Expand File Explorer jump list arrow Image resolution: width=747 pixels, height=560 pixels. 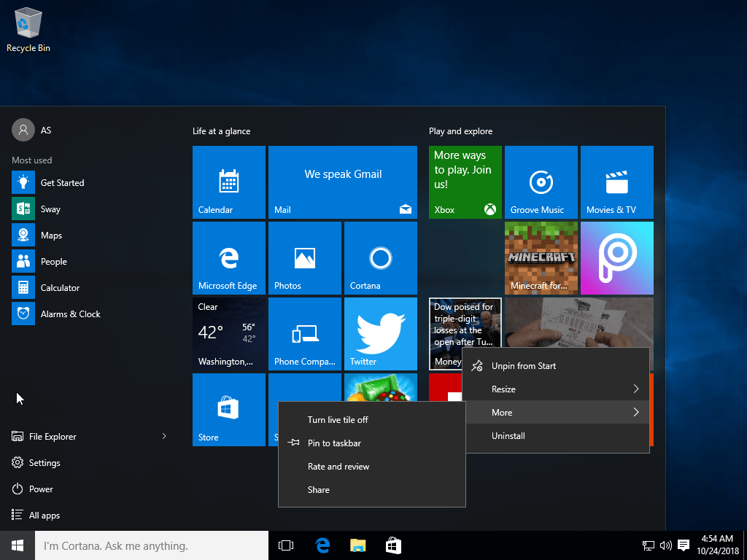coord(164,436)
